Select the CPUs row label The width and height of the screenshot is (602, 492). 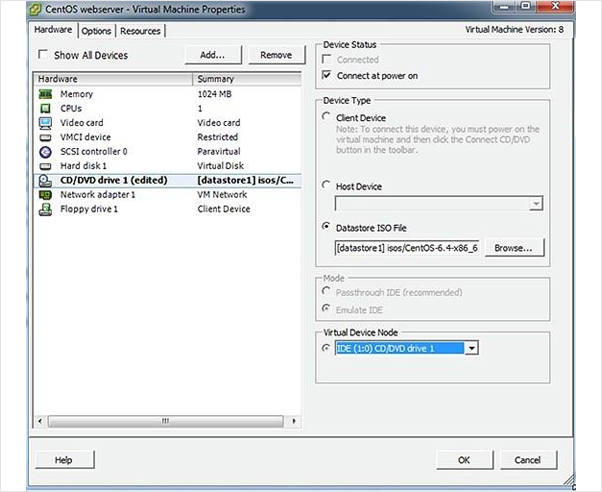71,109
